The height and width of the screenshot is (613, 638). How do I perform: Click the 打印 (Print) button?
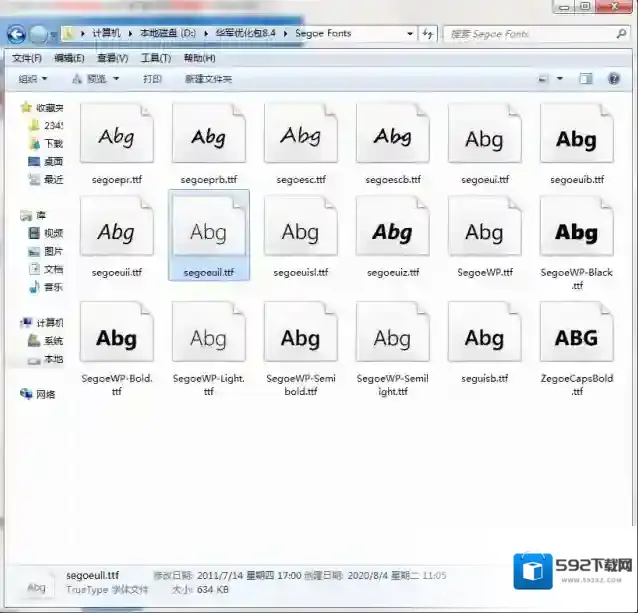[x=152, y=79]
